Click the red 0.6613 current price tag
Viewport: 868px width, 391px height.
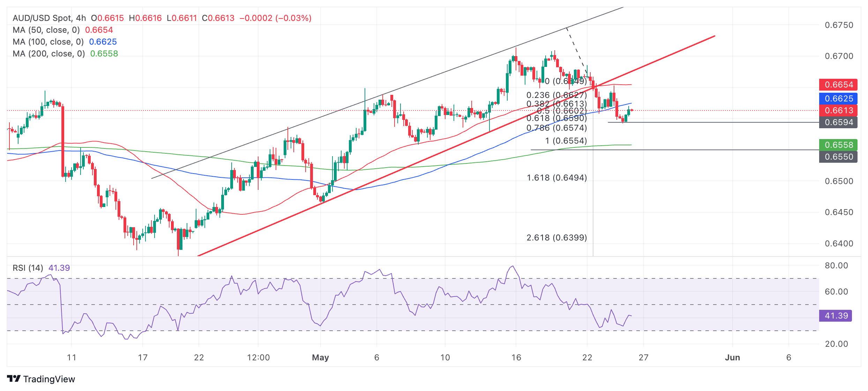[x=838, y=110]
